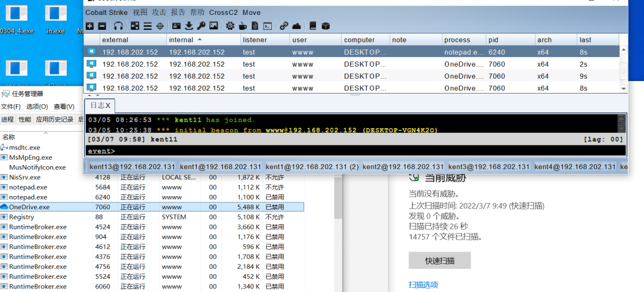Image resolution: width=644 pixels, height=292 pixels.
Task: Click the session table scrollbar down arrow
Action: [x=624, y=88]
